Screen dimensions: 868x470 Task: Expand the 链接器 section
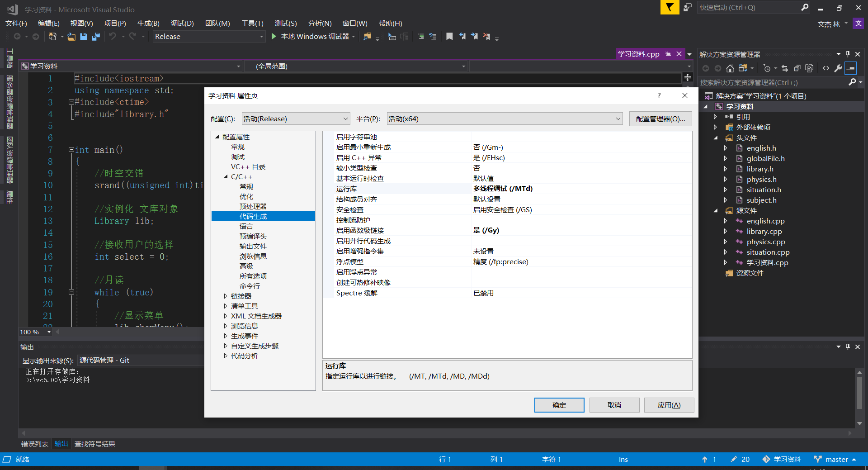pos(226,296)
